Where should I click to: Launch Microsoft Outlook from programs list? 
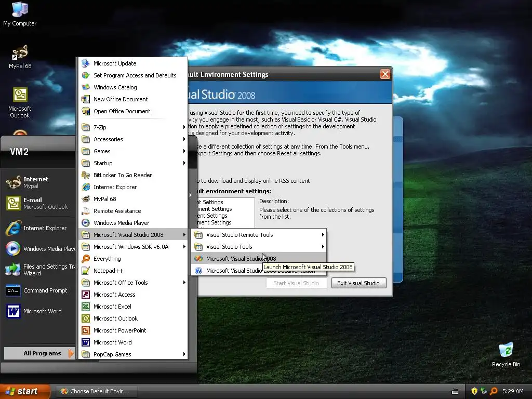[x=133, y=318]
